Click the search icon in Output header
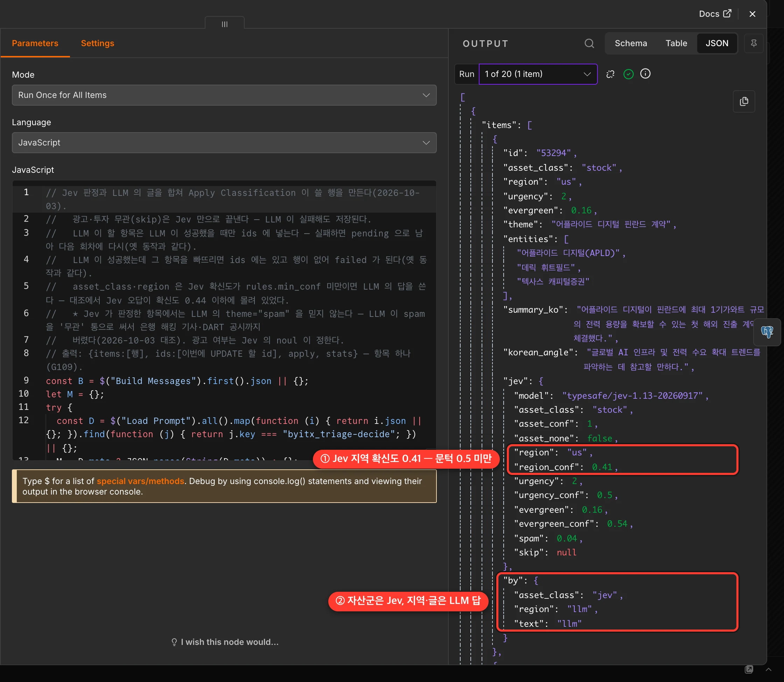Viewport: 784px width, 682px height. [x=589, y=43]
